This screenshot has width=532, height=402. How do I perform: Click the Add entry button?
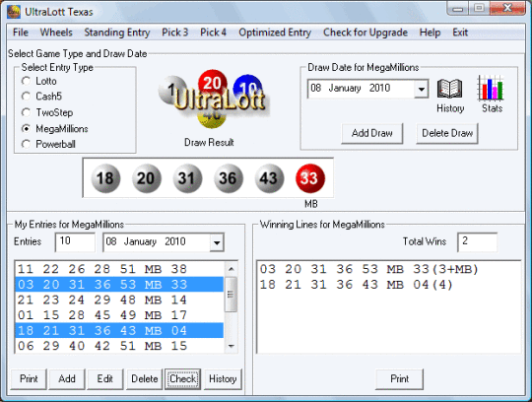click(x=67, y=379)
